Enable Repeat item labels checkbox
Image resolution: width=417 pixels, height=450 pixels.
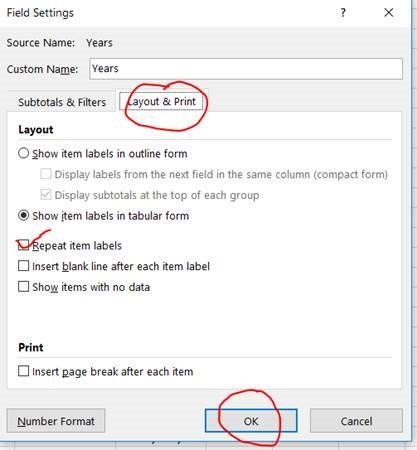click(23, 245)
